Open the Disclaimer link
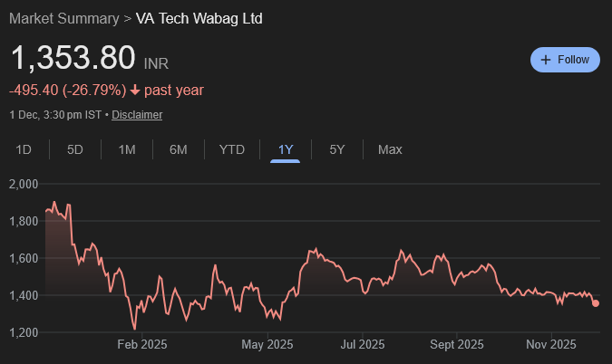The width and height of the screenshot is (612, 364). (137, 115)
